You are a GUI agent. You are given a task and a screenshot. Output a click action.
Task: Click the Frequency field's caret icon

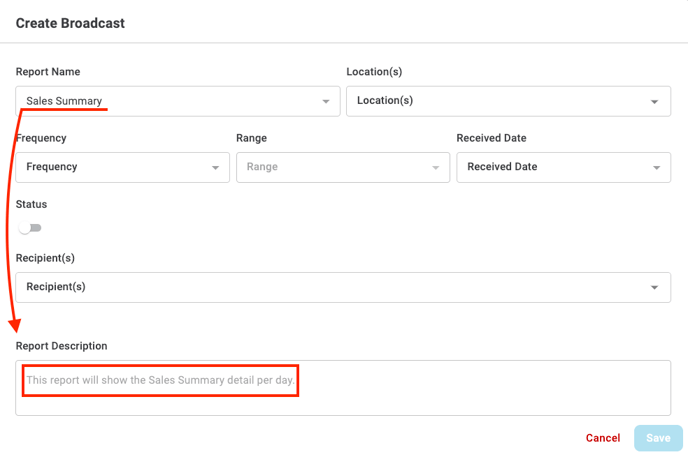pyautogui.click(x=215, y=168)
